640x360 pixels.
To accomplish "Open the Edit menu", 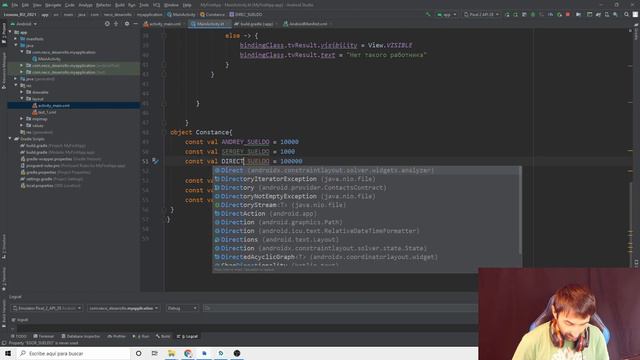I will click(25, 5).
